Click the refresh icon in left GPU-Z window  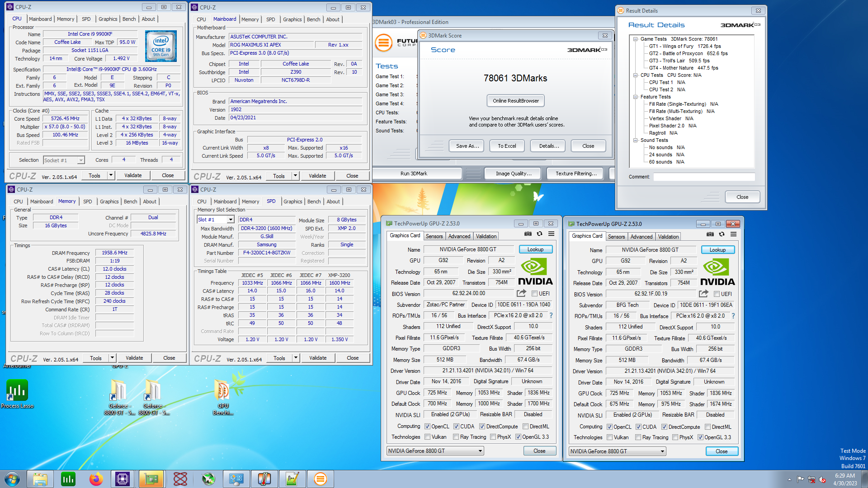pos(539,234)
